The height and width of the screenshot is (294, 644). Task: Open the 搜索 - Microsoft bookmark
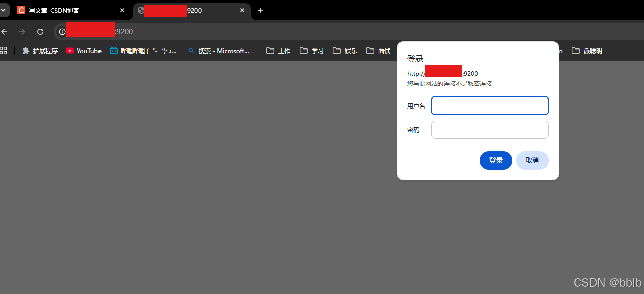tap(219, 51)
